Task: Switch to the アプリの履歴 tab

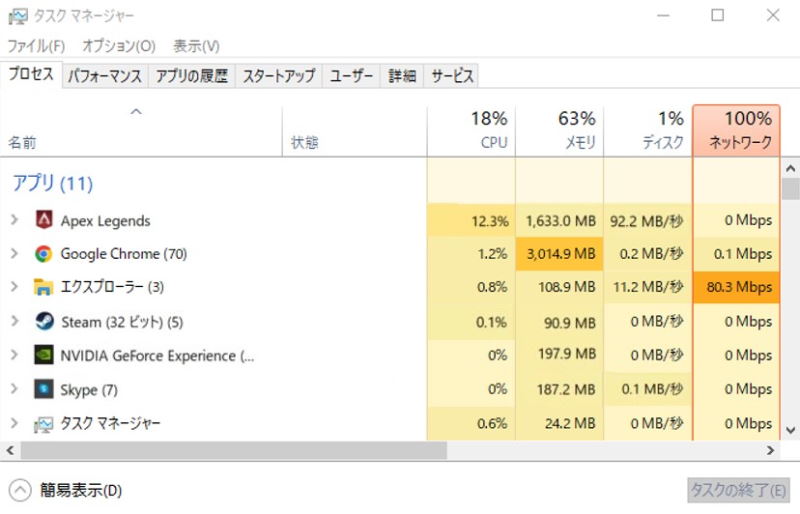Action: [x=192, y=76]
